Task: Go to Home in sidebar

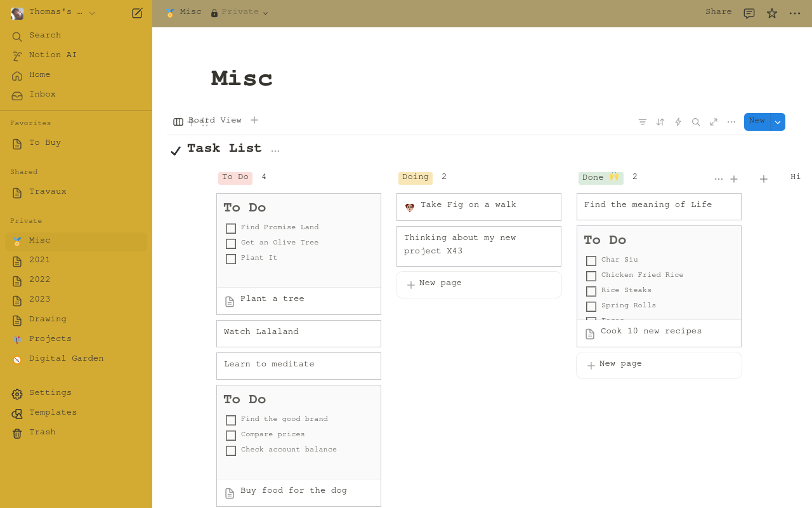Action: (76, 76)
